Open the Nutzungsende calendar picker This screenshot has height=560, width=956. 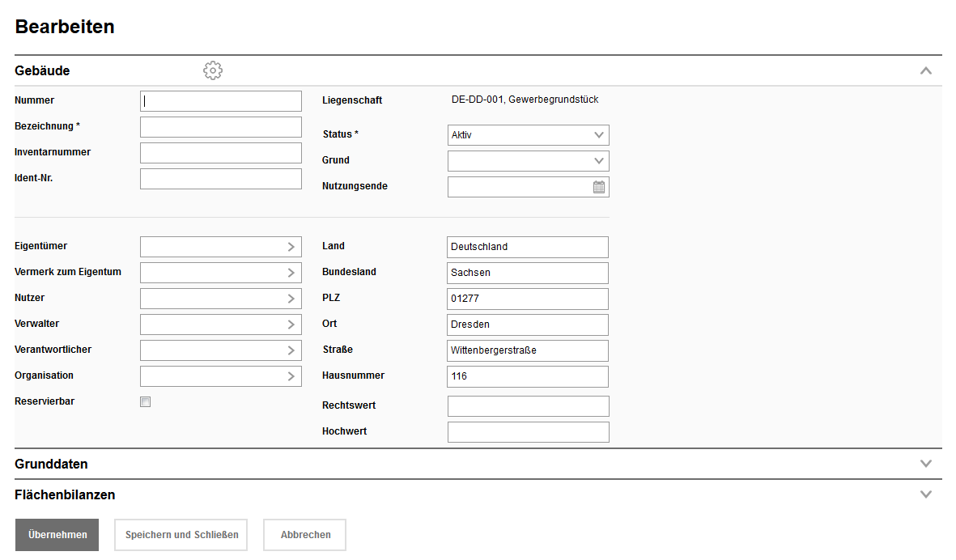[x=599, y=187]
